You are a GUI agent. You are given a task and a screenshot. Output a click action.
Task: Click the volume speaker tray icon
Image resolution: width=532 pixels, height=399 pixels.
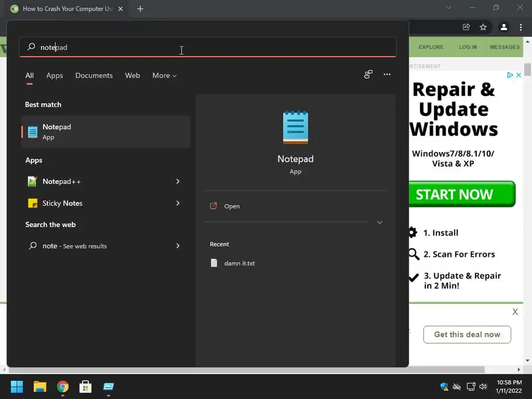(483, 387)
